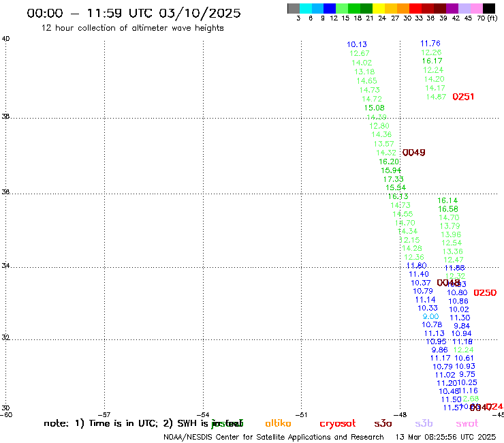Click the yellow 24 ft legend swatch
The height and width of the screenshot is (443, 504).
pyautogui.click(x=379, y=8)
